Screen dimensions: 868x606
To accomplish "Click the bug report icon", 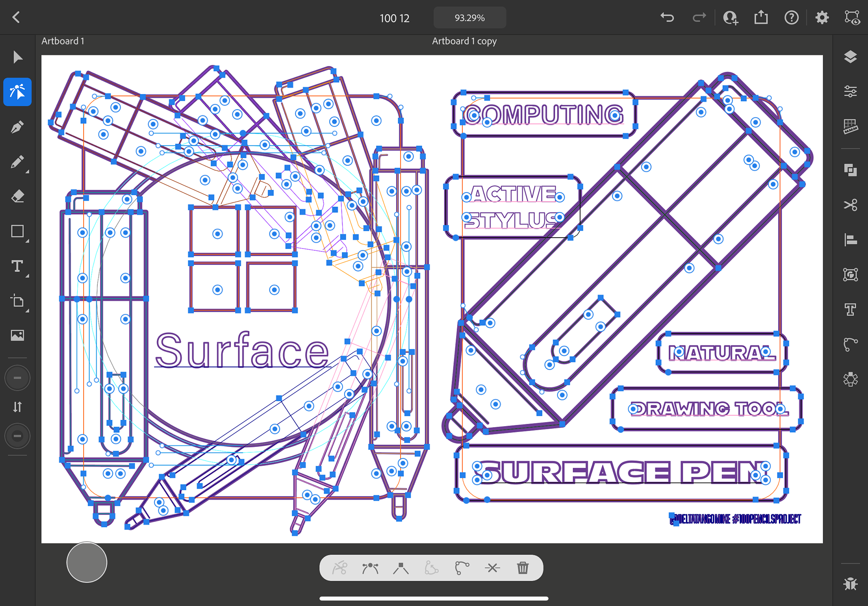I will click(x=850, y=583).
